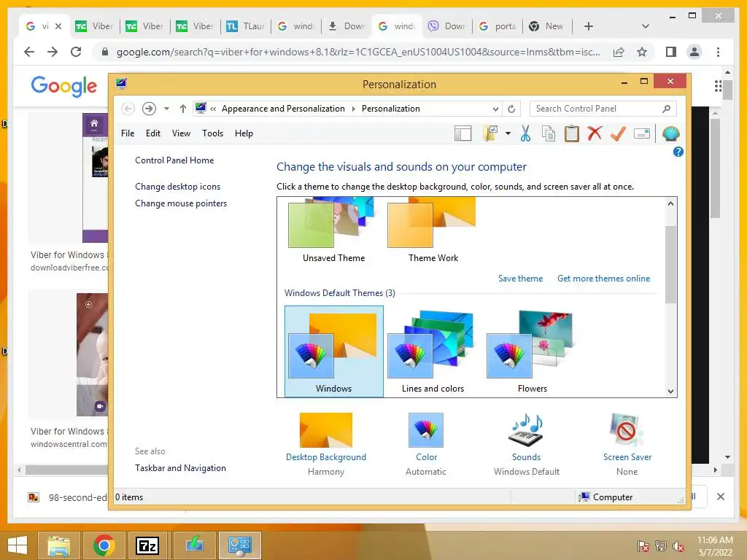Open a new Chrome tab
This screenshot has height=560, width=747.
tap(589, 26)
